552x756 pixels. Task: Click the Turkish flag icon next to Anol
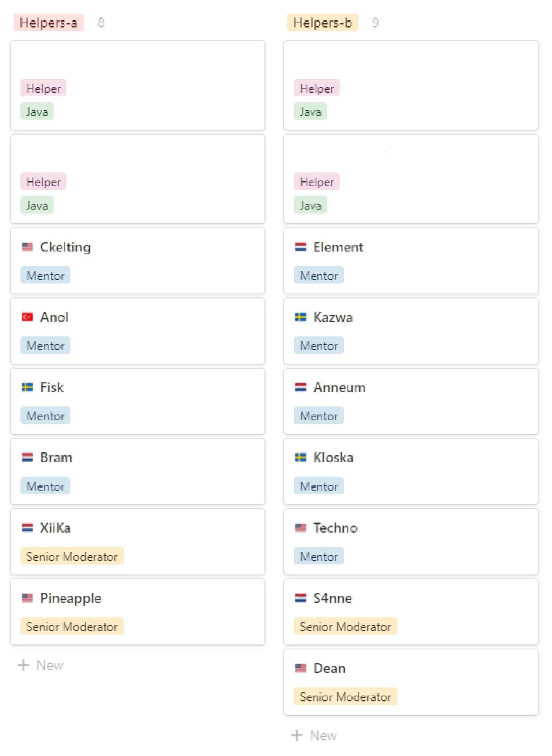(x=27, y=317)
